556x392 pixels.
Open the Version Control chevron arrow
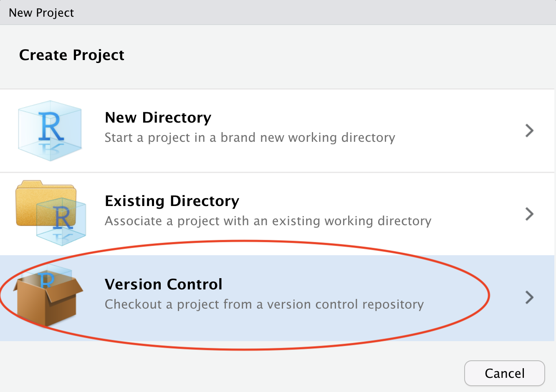click(529, 297)
